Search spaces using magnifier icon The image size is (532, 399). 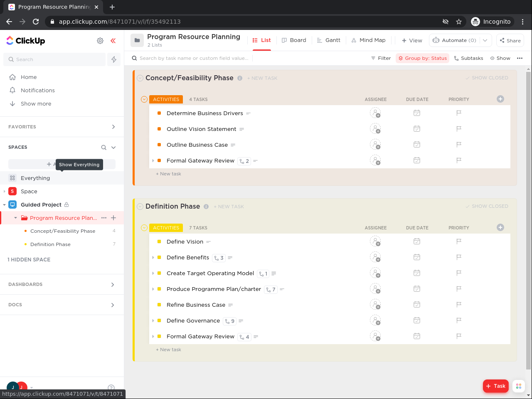[103, 147]
